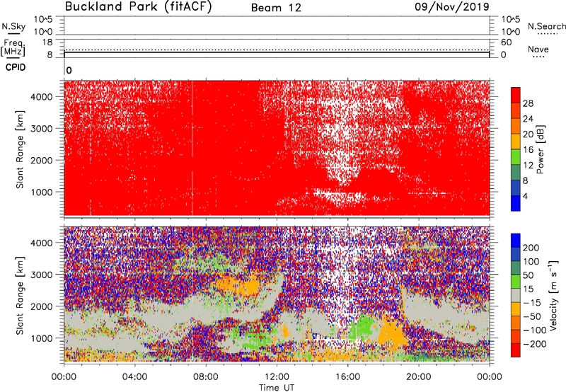
Task: Click the '50' label on the velocity colorbar
Action: pos(528,275)
